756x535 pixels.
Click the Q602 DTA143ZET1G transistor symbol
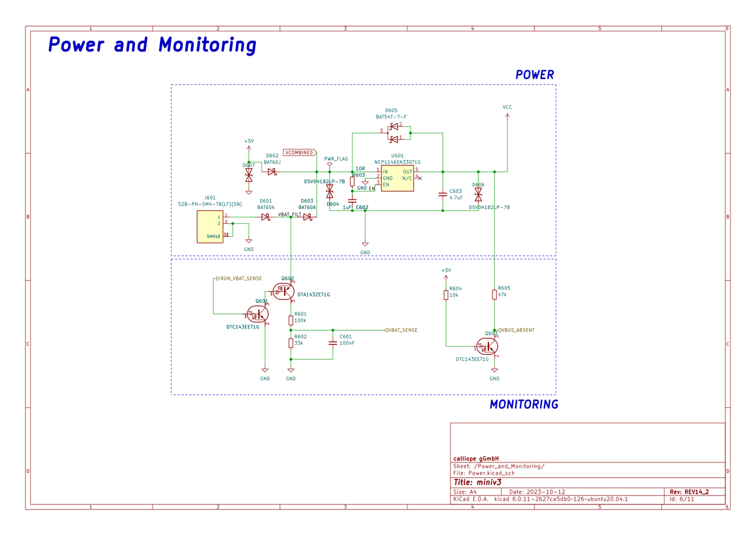(x=284, y=291)
